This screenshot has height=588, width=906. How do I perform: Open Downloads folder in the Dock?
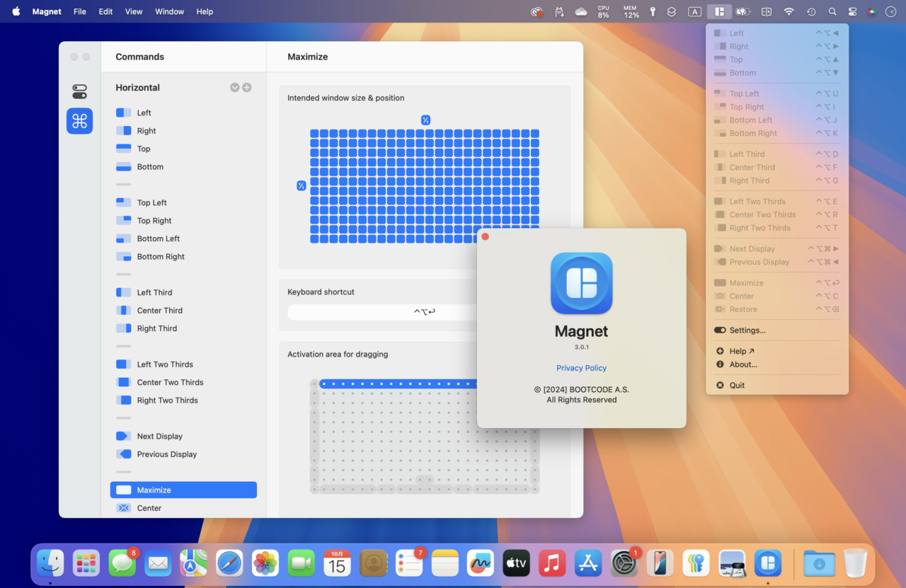[820, 563]
